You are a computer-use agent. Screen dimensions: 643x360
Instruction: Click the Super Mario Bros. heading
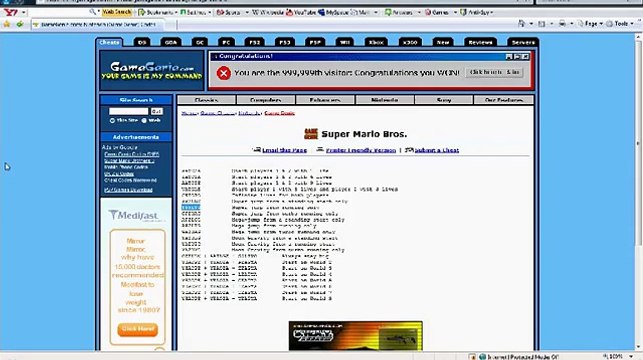364,134
